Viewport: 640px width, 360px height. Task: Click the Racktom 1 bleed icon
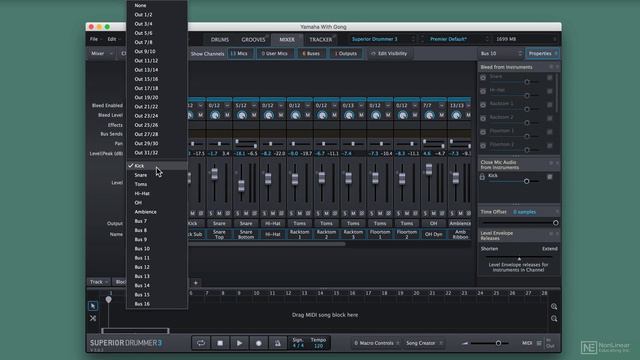click(483, 104)
